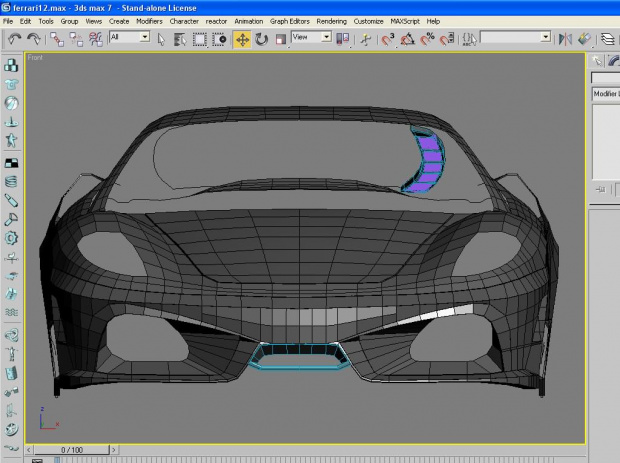This screenshot has height=463, width=620.
Task: Click reactor Linear Dashpot icon
Action: click(11, 201)
